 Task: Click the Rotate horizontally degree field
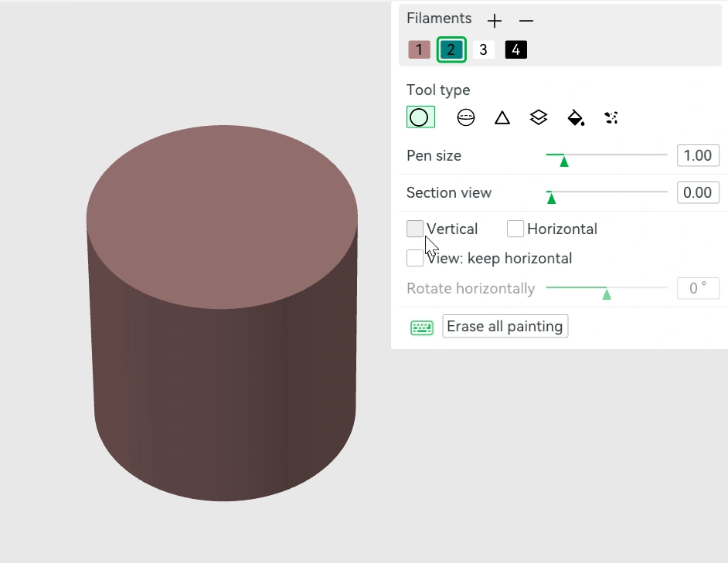(x=698, y=288)
